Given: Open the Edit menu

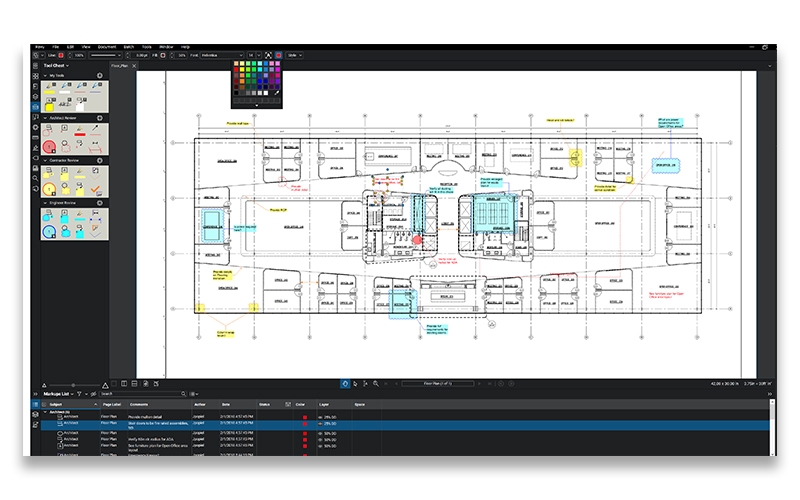Looking at the screenshot, I should pos(70,47).
